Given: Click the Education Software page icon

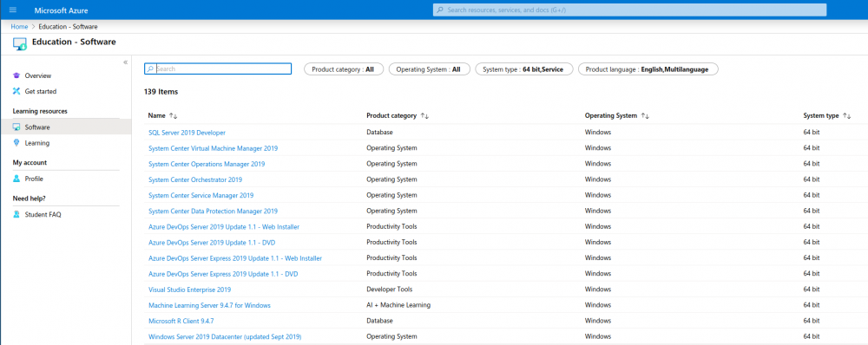Looking at the screenshot, I should (x=20, y=44).
